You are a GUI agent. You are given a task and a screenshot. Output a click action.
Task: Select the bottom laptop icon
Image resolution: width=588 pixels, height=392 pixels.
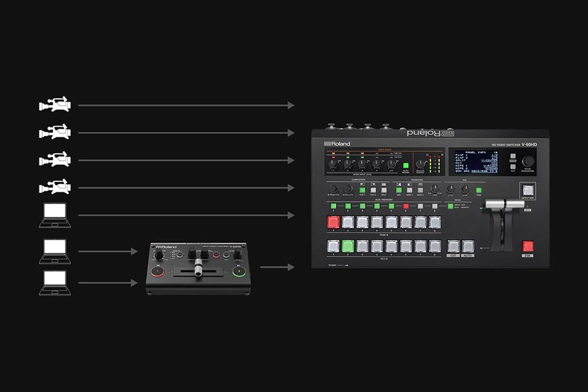(54, 283)
